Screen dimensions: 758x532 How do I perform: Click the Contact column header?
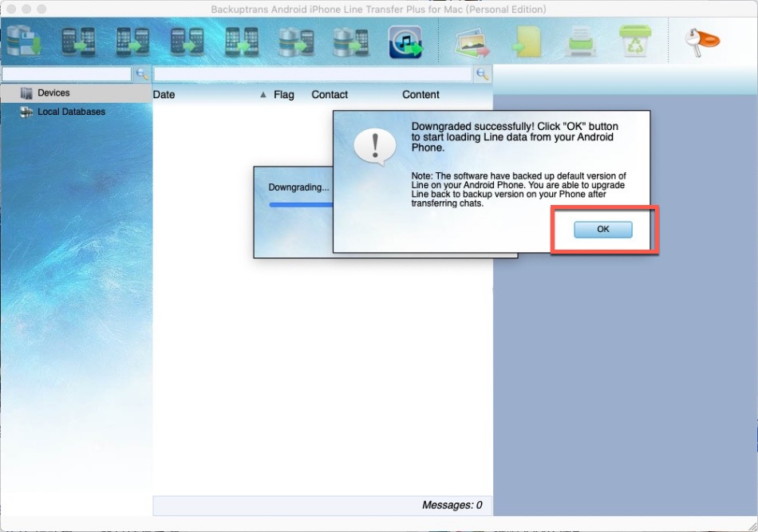click(x=330, y=95)
